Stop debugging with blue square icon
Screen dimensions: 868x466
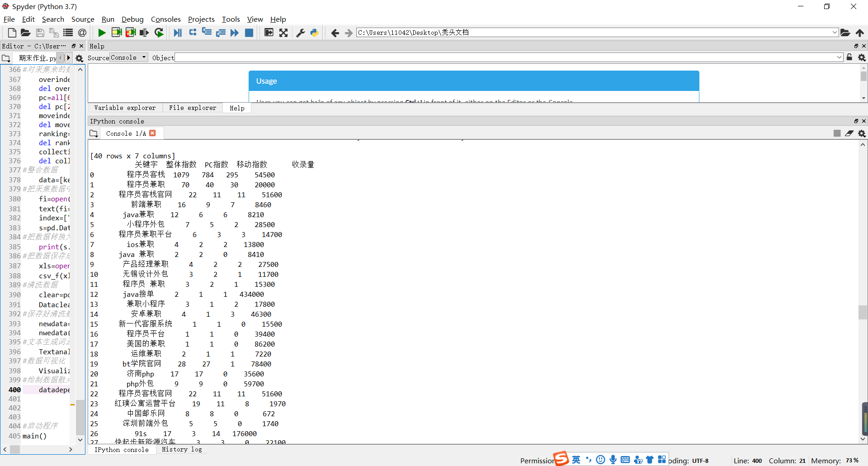pos(249,33)
